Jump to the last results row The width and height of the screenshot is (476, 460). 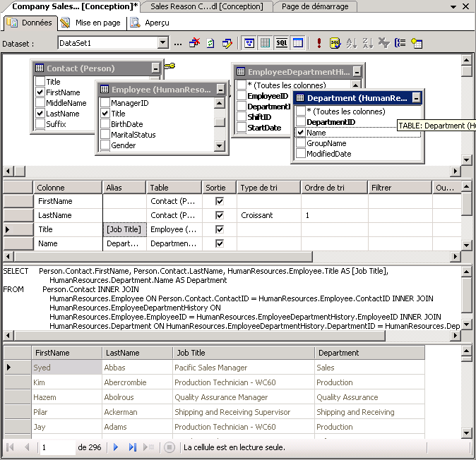tap(133, 447)
